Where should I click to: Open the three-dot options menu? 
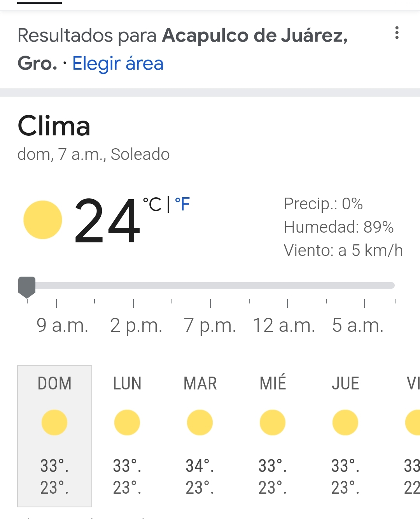(x=397, y=33)
